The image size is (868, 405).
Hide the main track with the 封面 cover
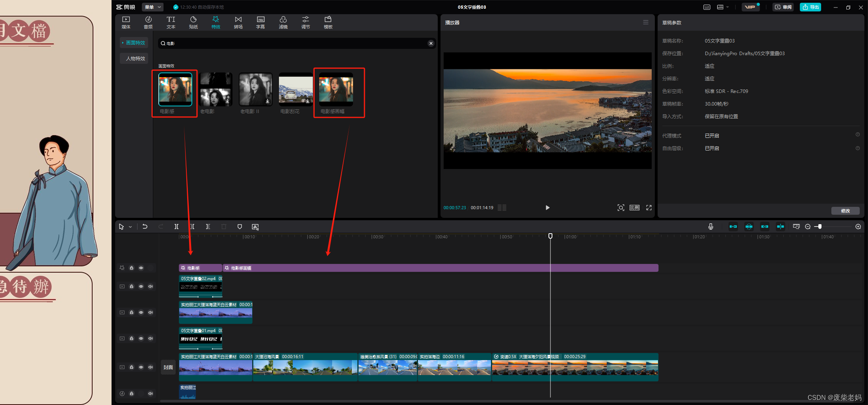pyautogui.click(x=141, y=367)
